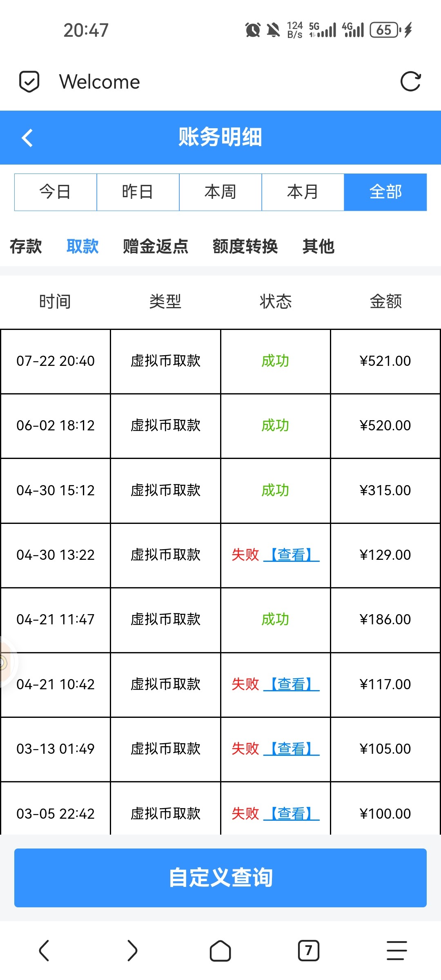Tap the shield security icon beside Welcome
The image size is (441, 980).
29,82
